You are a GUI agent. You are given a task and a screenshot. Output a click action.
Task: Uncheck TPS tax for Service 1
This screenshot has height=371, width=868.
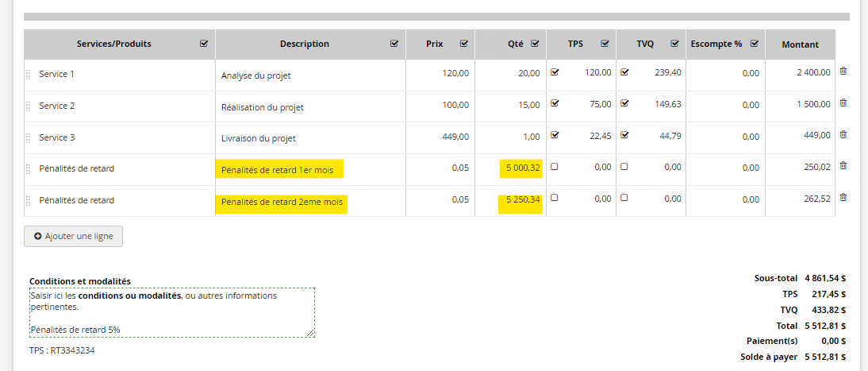click(x=555, y=71)
